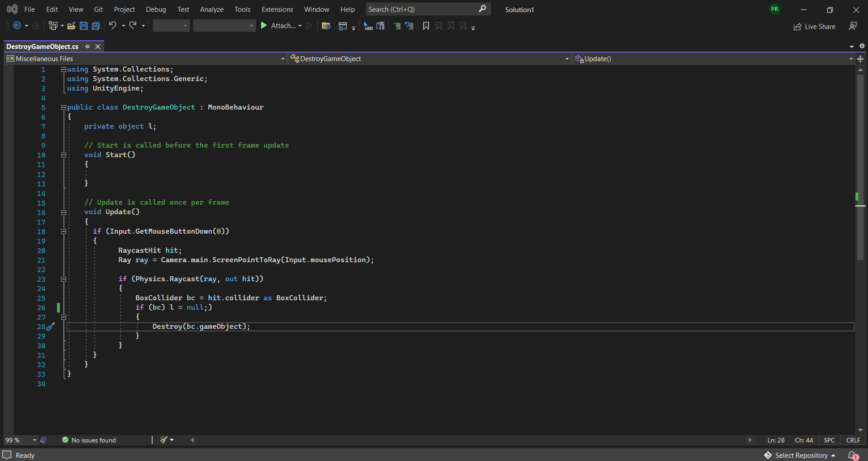Undo the last edit with the undo arrow
This screenshot has width=868, height=461.
click(113, 26)
